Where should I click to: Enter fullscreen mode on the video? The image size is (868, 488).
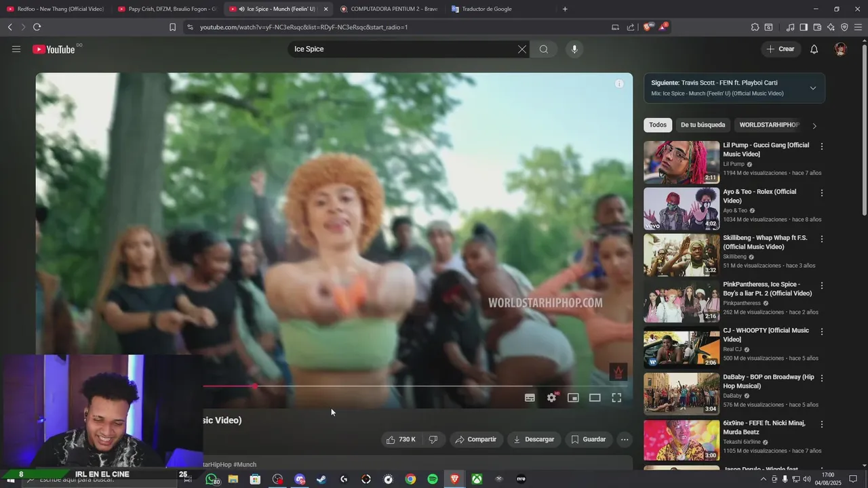click(616, 398)
